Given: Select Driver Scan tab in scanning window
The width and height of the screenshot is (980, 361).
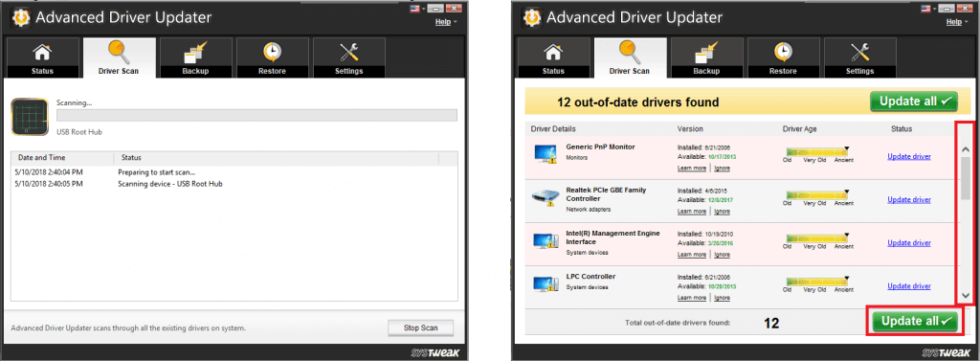Looking at the screenshot, I should click(119, 57).
